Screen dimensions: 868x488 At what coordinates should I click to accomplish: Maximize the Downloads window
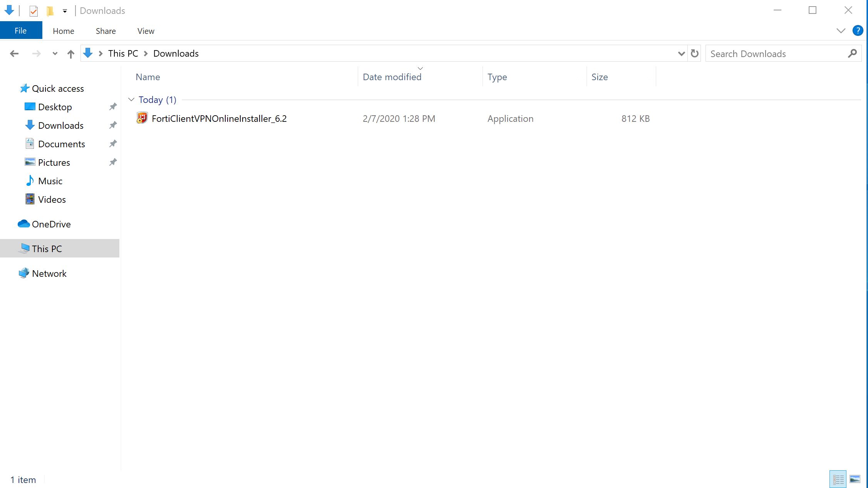(x=813, y=10)
